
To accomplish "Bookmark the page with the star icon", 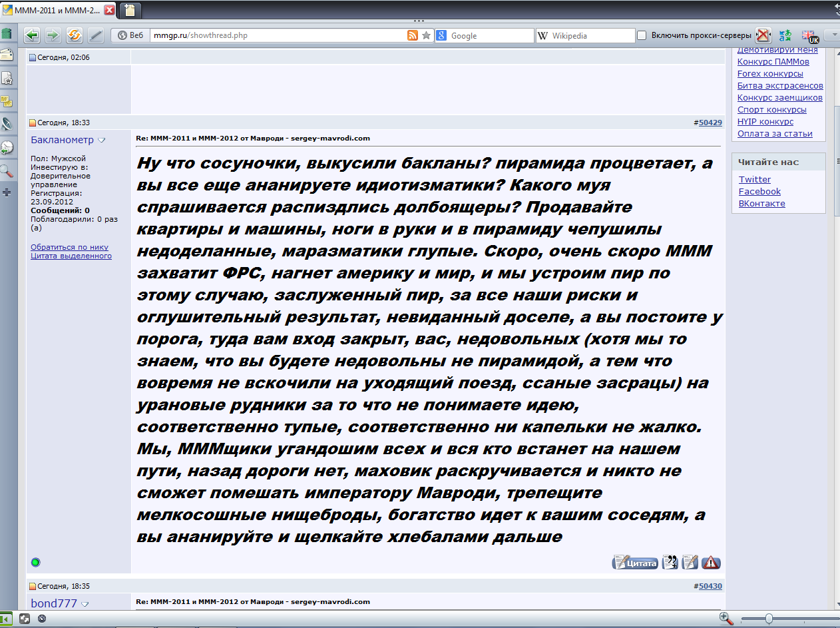I will 427,35.
